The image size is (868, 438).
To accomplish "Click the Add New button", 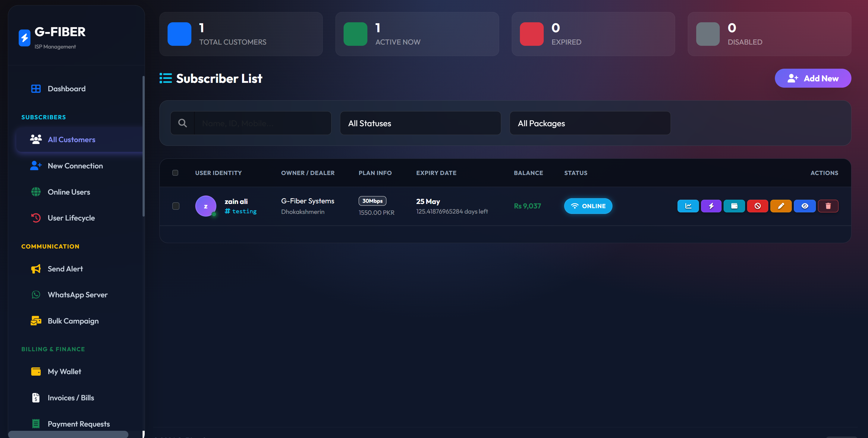I will tap(813, 78).
